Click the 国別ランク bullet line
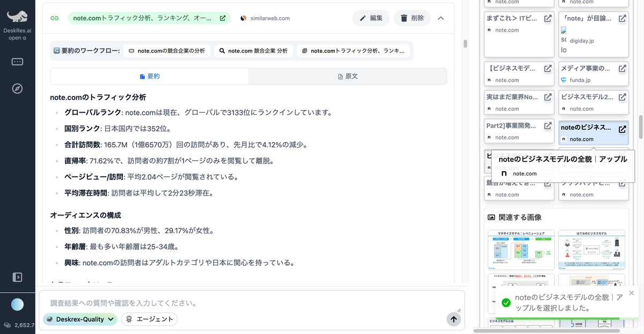 tap(118, 129)
